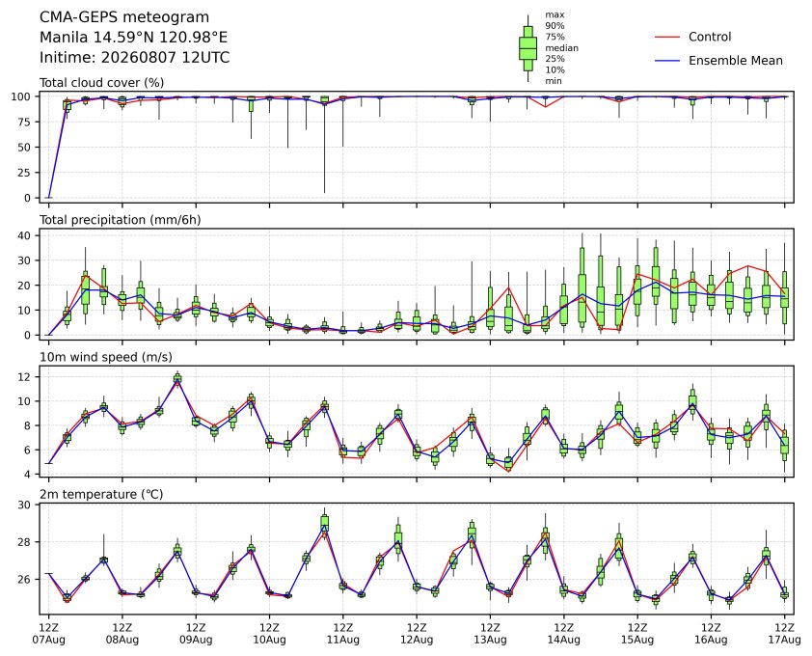Click the 12Z 13Aug x-axis label
This screenshot has width=812, height=656.
[x=490, y=633]
